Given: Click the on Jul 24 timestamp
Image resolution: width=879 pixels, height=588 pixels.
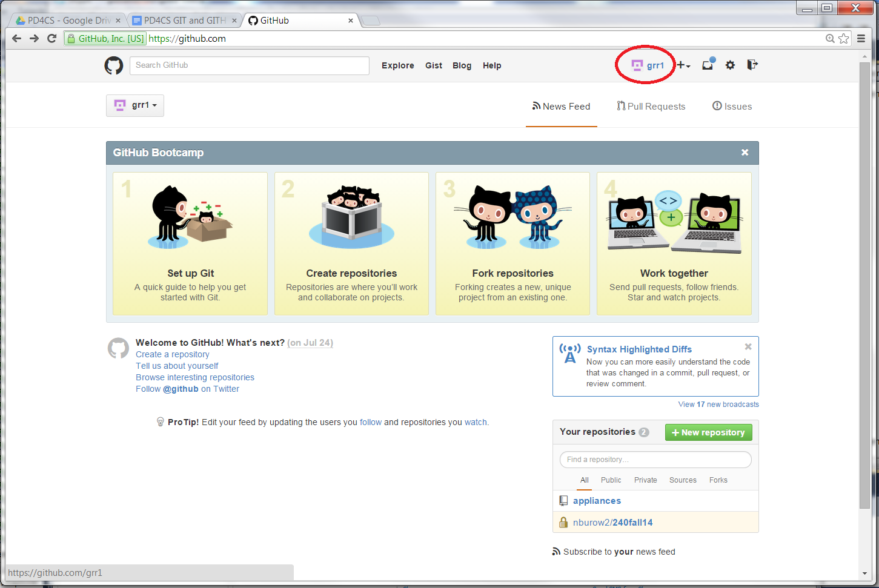Looking at the screenshot, I should tap(310, 343).
